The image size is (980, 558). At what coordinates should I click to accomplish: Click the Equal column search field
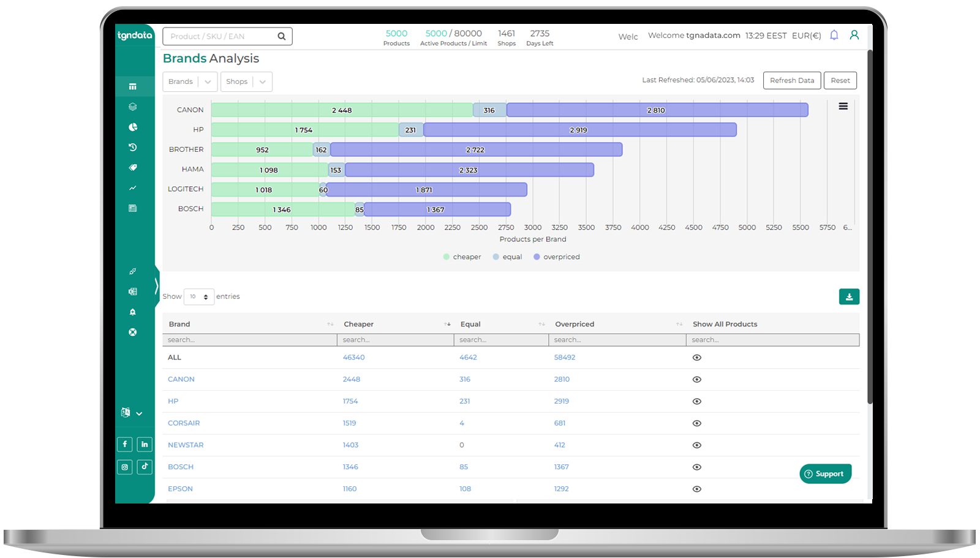[501, 340]
